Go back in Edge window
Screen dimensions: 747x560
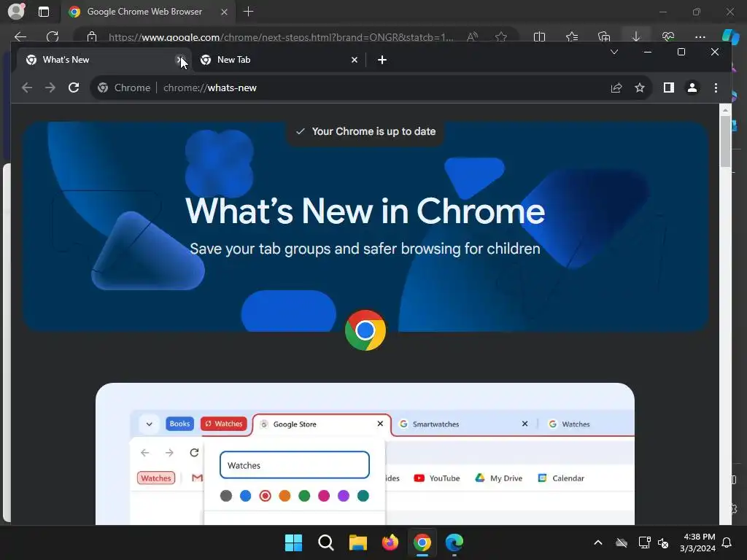click(20, 36)
